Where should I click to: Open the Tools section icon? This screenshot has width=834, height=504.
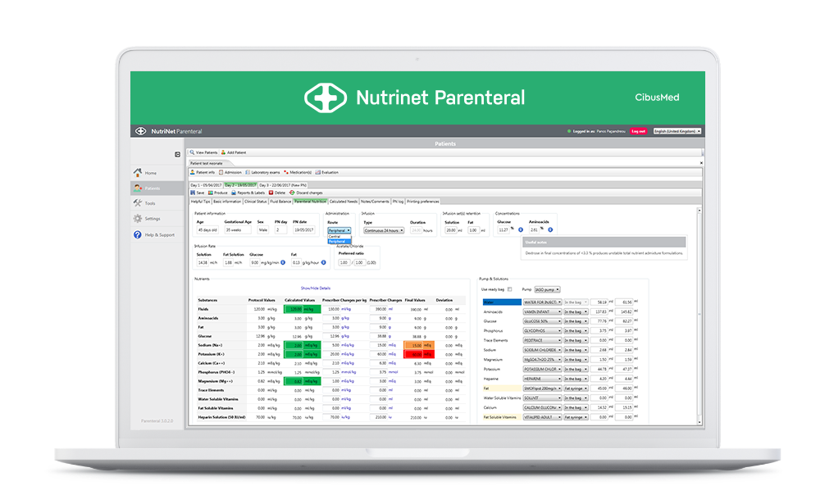click(138, 203)
